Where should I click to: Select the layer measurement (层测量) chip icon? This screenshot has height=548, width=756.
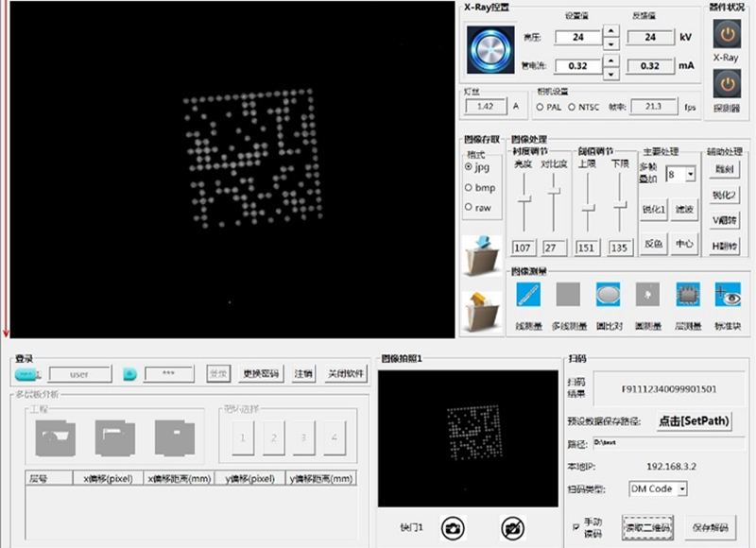687,295
